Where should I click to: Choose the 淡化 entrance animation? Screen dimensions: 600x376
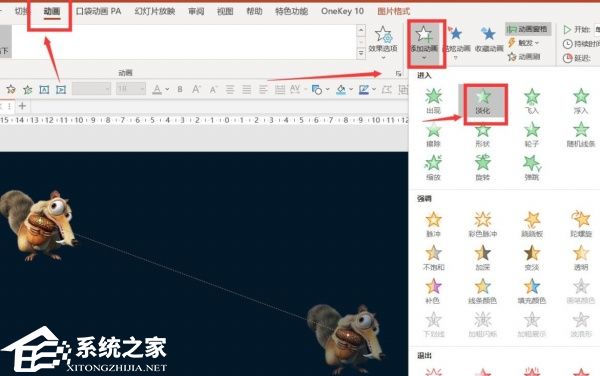click(x=483, y=102)
